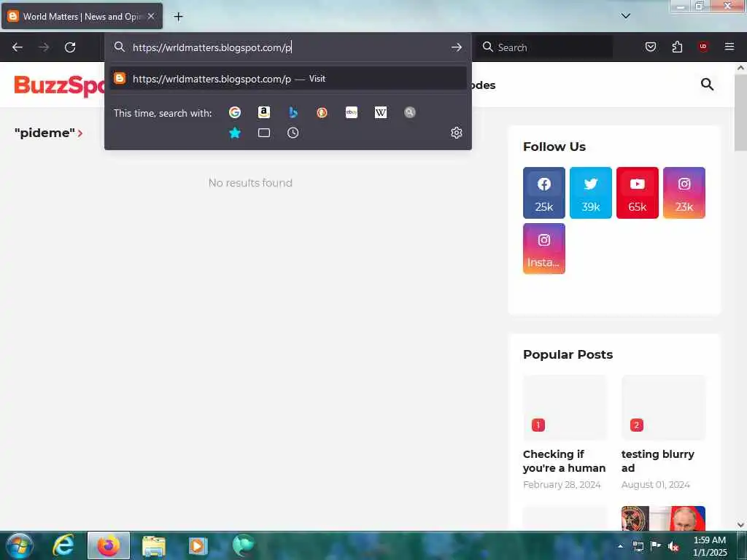Search history using the clock icon
747x560 pixels.
click(293, 133)
